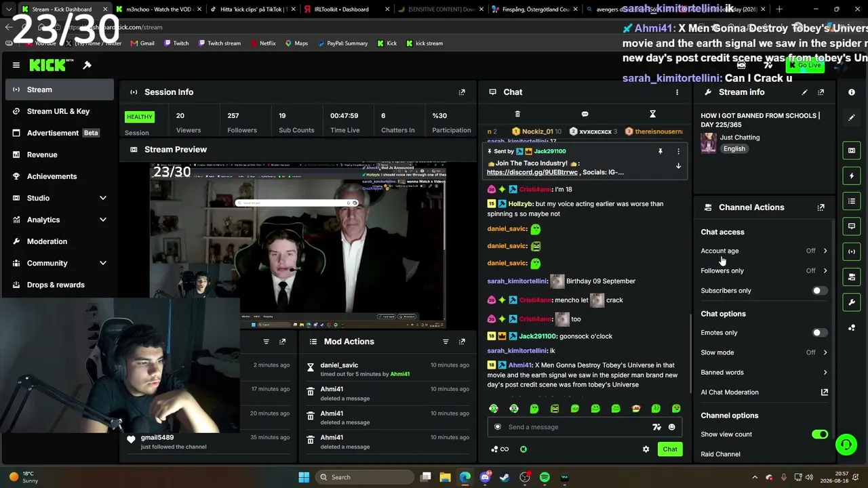Open Drops & rewards page
The height and width of the screenshot is (488, 868).
coord(60,285)
